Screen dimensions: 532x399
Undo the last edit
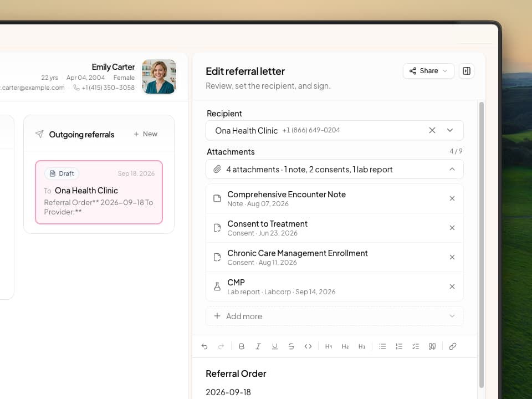coord(204,346)
